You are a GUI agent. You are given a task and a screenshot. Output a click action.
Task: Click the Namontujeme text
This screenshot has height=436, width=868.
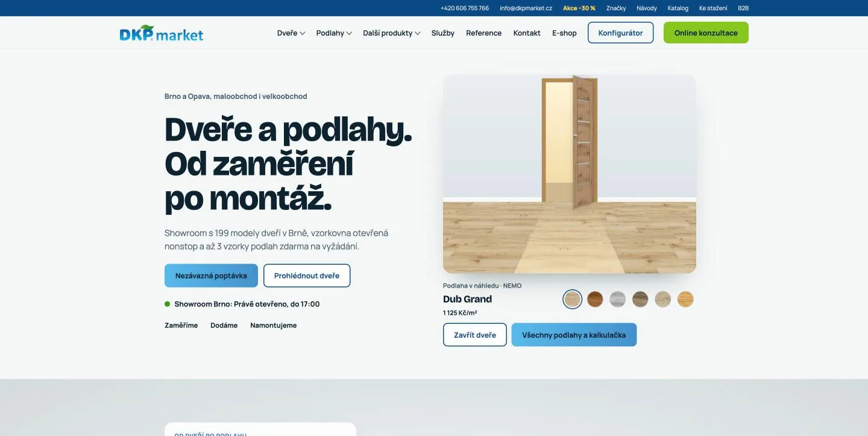(274, 325)
